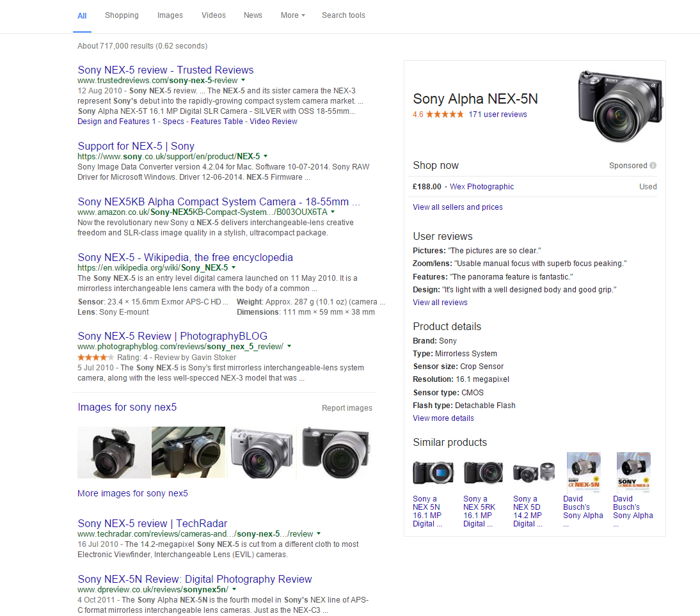Click the 'Used' condition label

(648, 187)
